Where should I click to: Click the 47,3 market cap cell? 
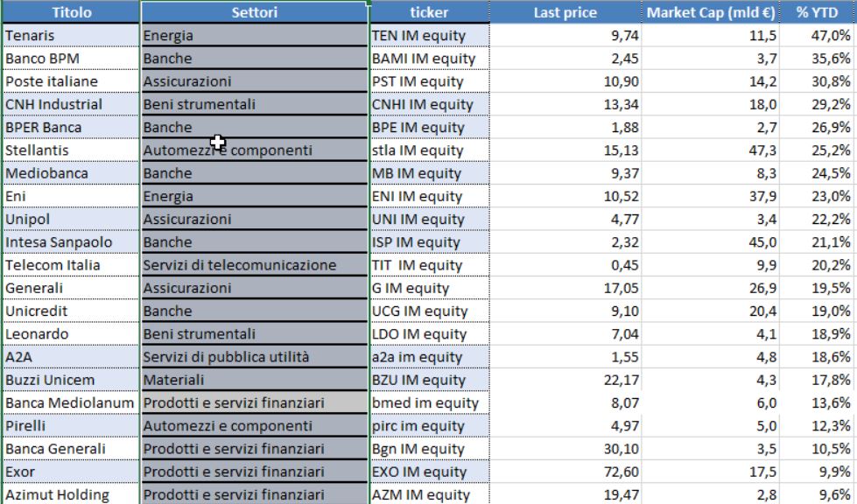point(711,150)
